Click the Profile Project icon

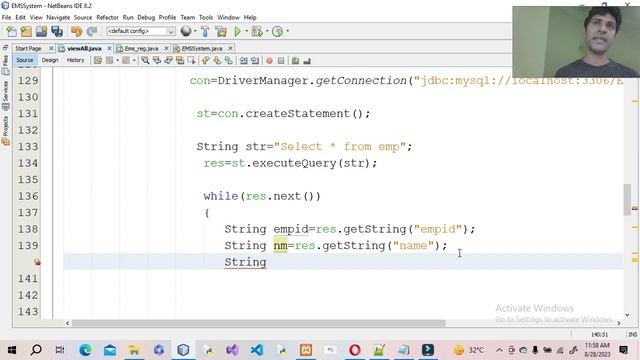point(278,31)
